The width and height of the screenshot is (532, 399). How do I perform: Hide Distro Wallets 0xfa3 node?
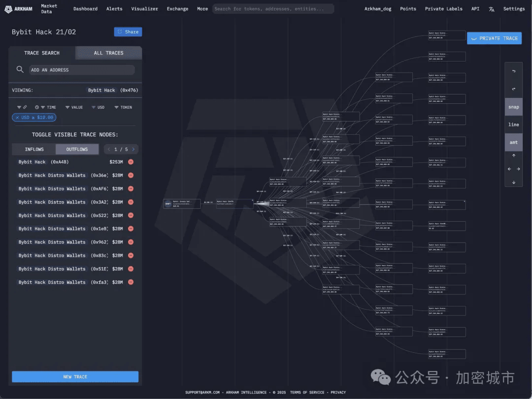coord(131,282)
